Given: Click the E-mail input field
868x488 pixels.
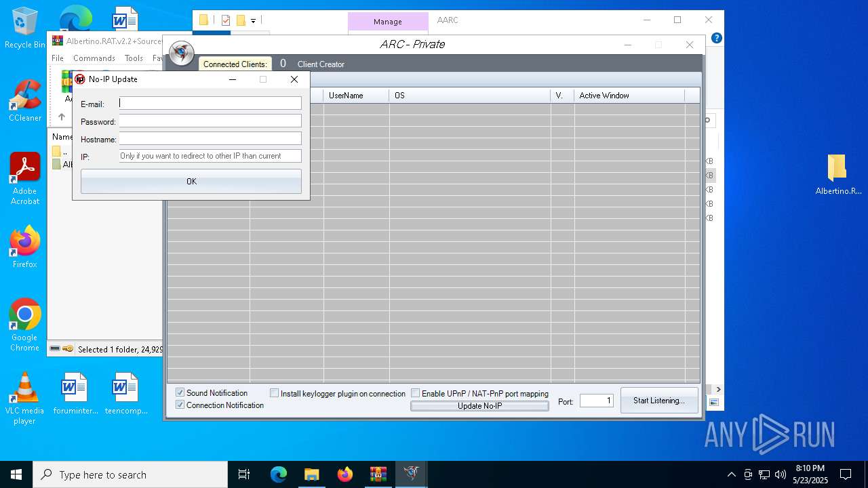Looking at the screenshot, I should pyautogui.click(x=210, y=103).
